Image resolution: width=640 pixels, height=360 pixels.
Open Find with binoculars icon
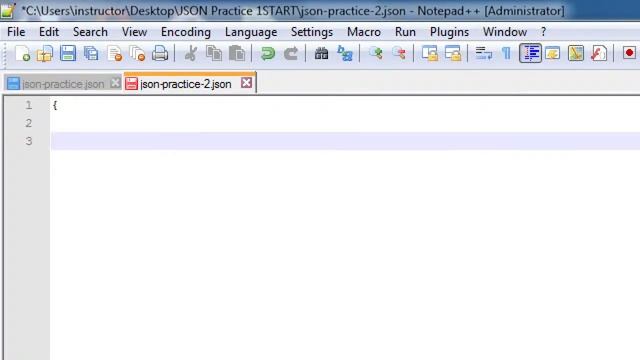click(321, 53)
